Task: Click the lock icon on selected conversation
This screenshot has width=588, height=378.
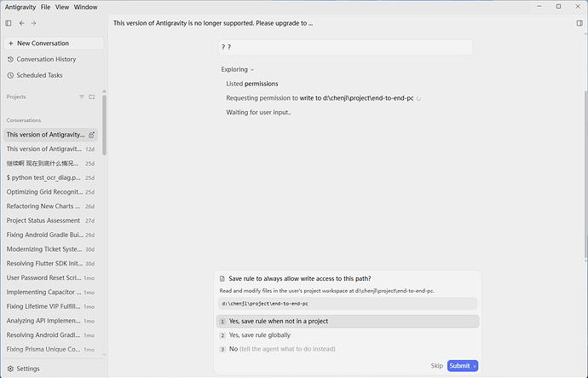Action: point(91,135)
